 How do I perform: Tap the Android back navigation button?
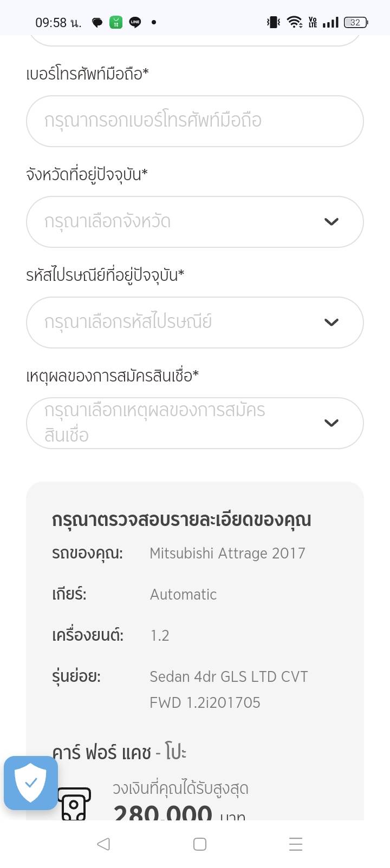(103, 844)
